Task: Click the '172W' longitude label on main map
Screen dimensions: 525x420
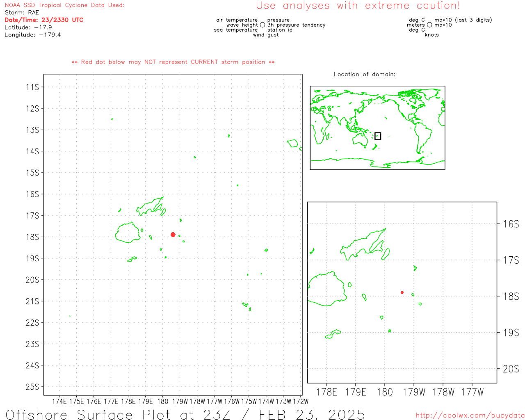Action: (x=301, y=401)
